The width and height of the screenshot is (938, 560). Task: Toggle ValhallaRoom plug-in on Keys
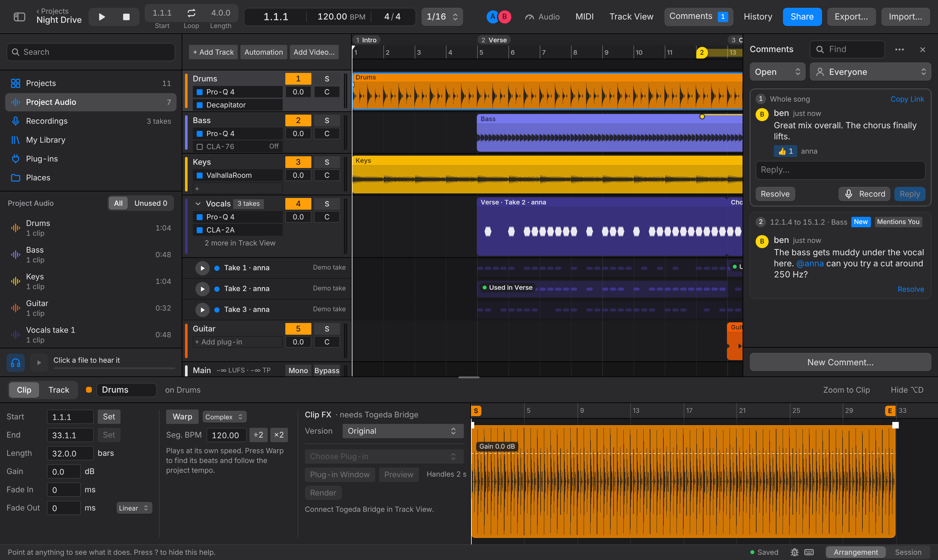[x=200, y=175]
